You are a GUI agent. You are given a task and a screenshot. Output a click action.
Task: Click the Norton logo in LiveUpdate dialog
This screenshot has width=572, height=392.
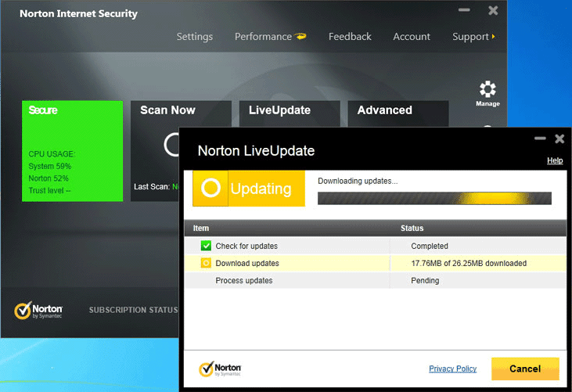(x=220, y=369)
